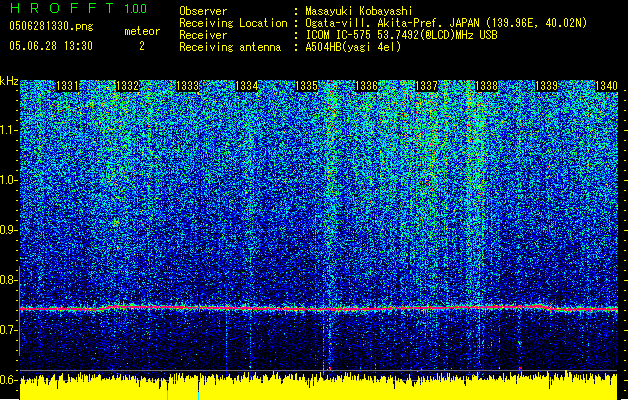Click the 1340 time marker
This screenshot has height=400, width=629.
pyautogui.click(x=606, y=86)
